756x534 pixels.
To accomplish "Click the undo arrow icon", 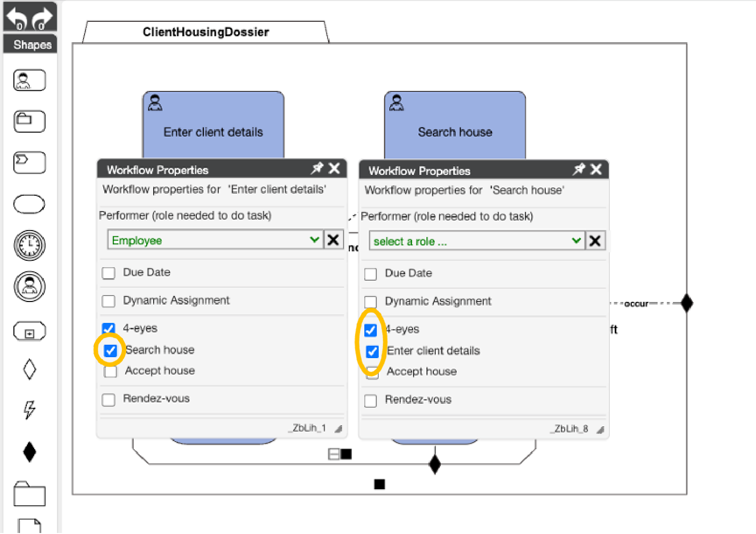I will 16,18.
